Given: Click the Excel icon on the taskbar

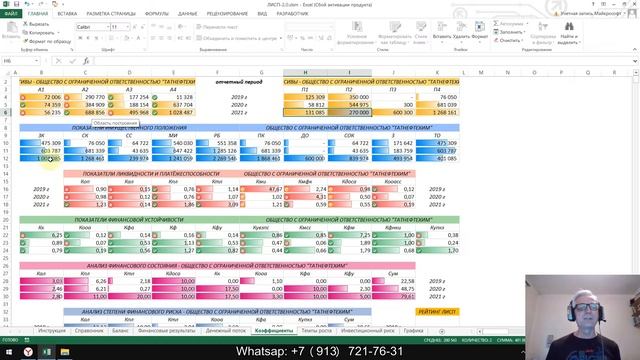Looking at the screenshot, I should pos(47,352).
